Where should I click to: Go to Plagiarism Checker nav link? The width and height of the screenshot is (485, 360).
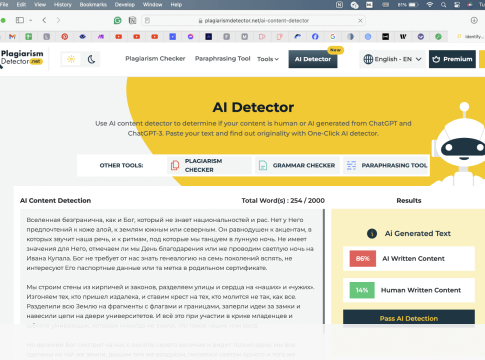[155, 59]
